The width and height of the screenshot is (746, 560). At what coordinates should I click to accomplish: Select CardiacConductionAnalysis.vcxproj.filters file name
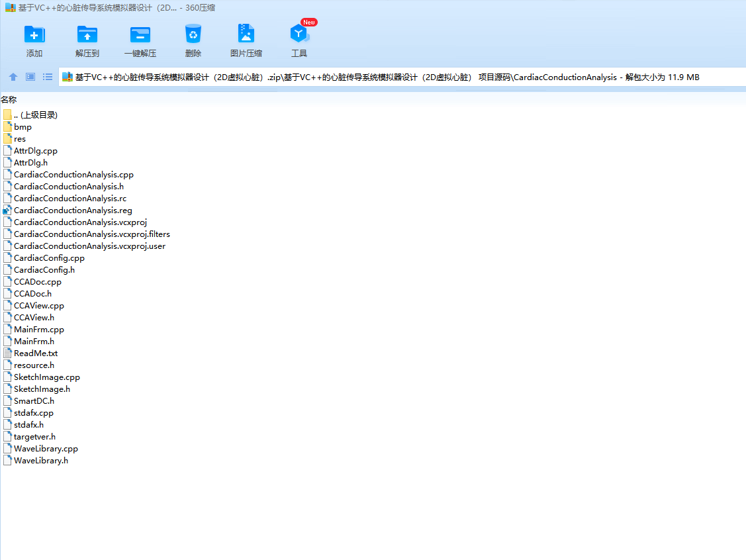click(x=92, y=234)
